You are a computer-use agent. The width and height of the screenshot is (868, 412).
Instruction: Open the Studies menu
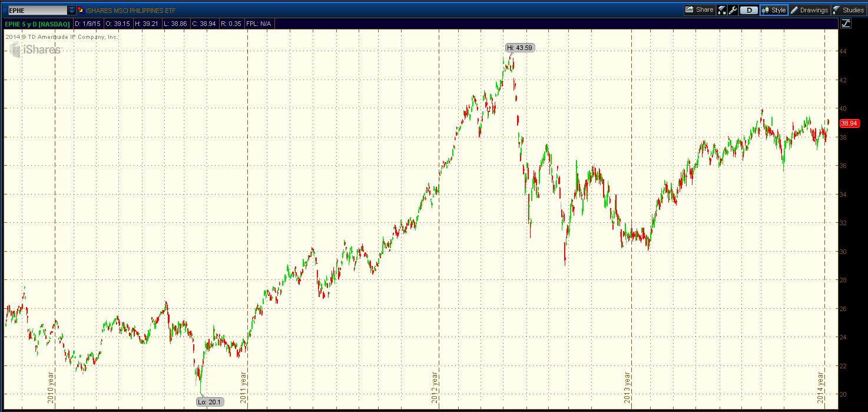tap(849, 10)
